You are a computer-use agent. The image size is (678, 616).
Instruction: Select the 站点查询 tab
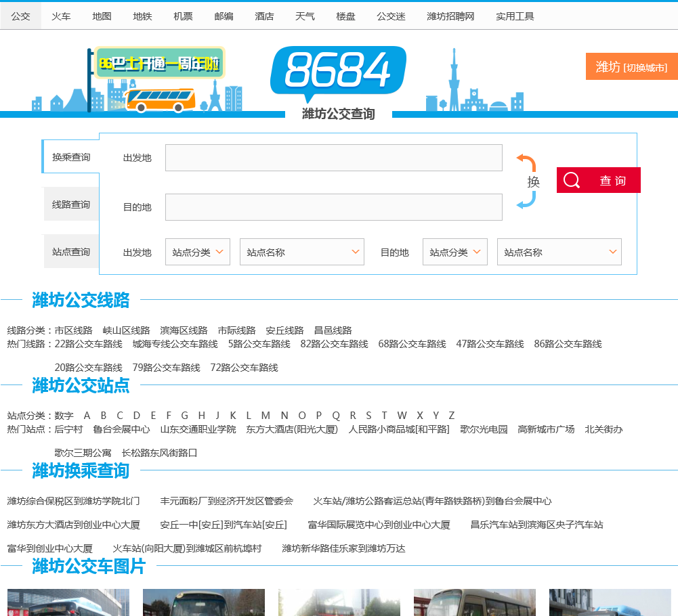pyautogui.click(x=71, y=252)
